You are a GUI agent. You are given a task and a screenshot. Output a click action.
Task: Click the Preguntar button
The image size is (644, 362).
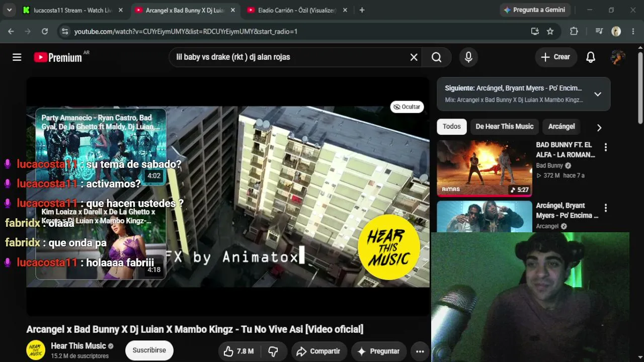coord(378,351)
